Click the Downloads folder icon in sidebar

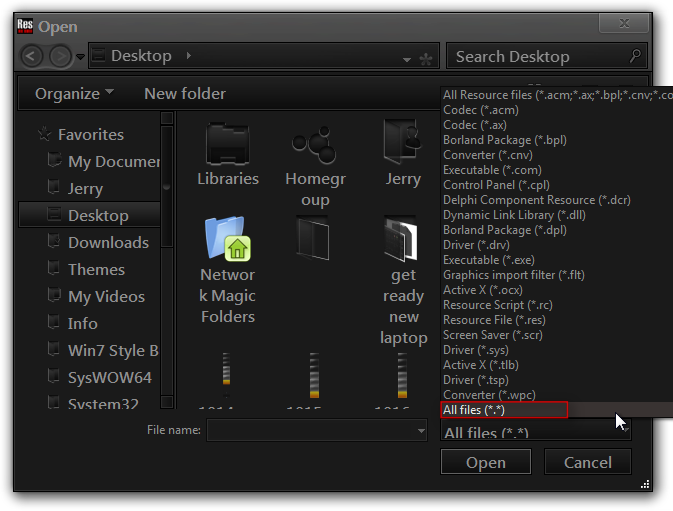(54, 241)
